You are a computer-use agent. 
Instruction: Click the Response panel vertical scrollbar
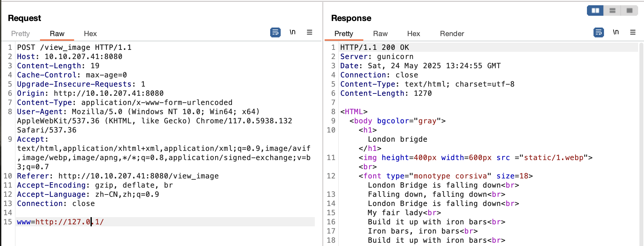coord(641,144)
